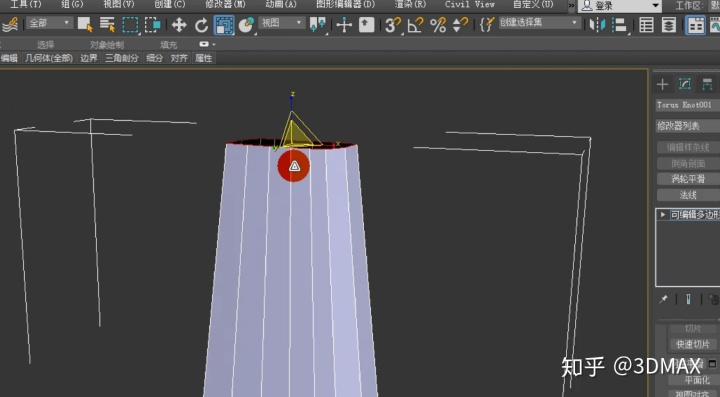720x397 pixels.
Task: Expand the hidden menus chevron
Action: [571, 6]
